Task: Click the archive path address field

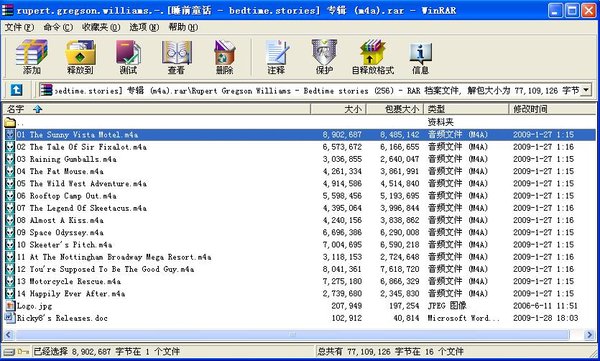Action: click(315, 90)
